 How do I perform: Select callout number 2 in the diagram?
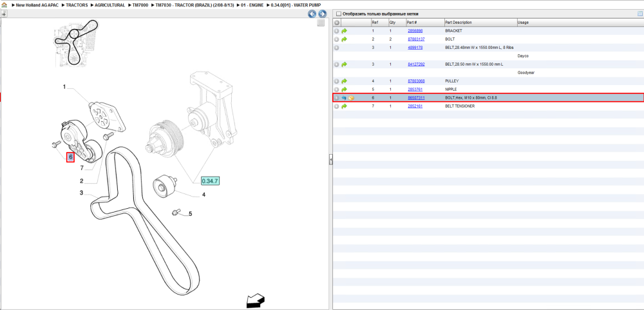tap(82, 181)
